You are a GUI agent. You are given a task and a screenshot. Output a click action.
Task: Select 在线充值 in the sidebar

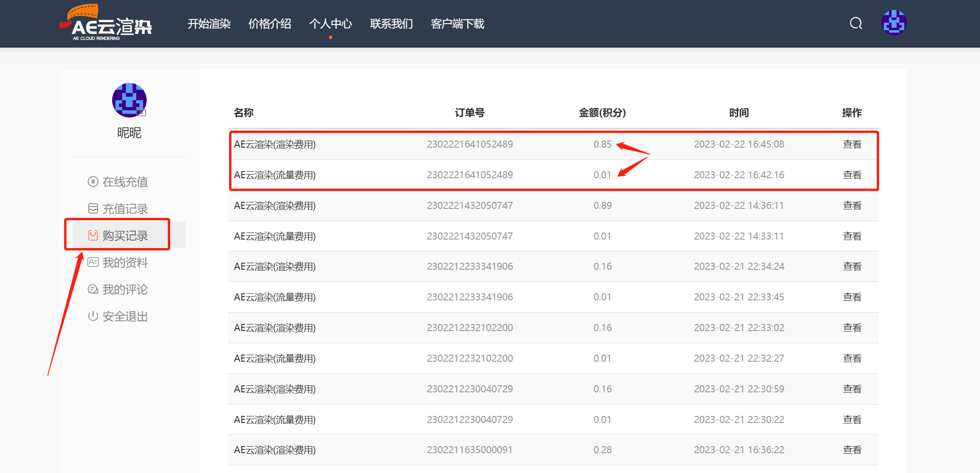125,182
